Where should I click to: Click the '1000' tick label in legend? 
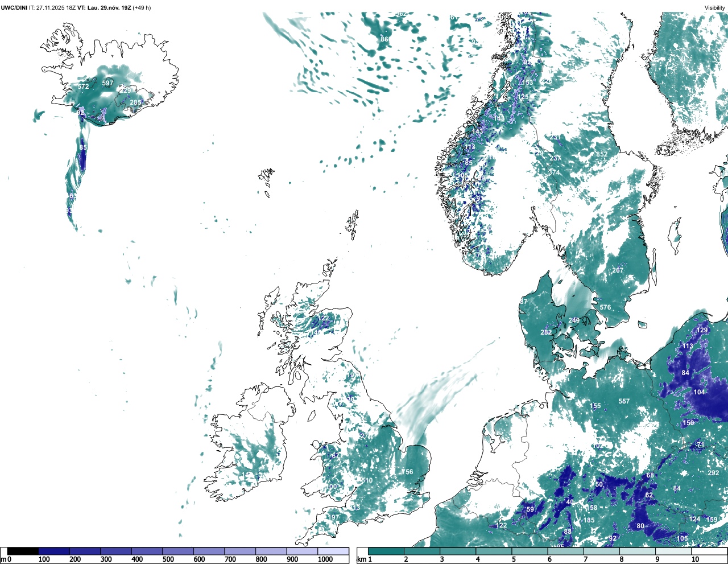tap(325, 559)
